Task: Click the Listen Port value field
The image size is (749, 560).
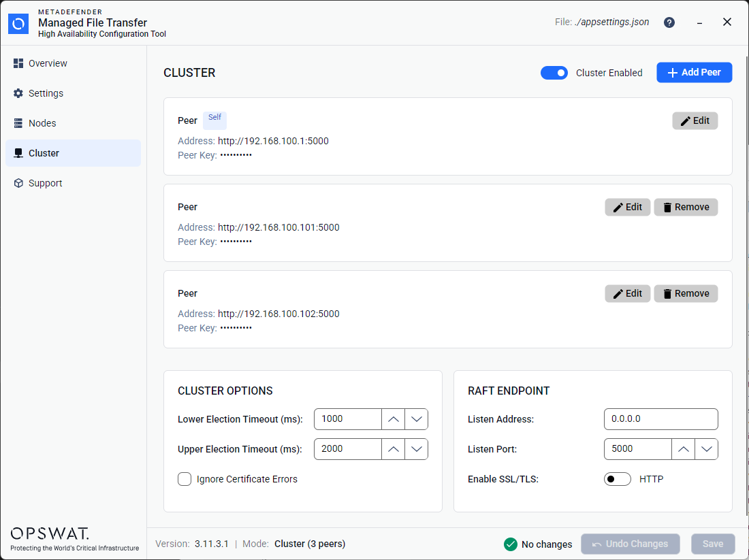Action: click(638, 449)
